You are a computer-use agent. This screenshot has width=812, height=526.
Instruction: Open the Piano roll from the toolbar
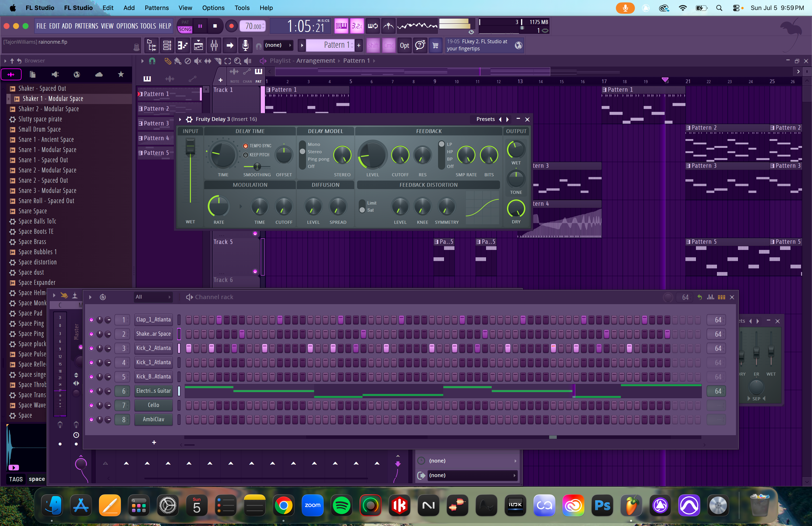[x=183, y=45]
